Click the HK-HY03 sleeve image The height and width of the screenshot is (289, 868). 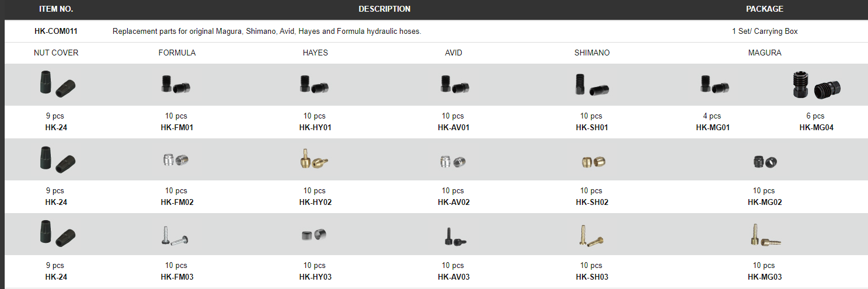(x=315, y=235)
